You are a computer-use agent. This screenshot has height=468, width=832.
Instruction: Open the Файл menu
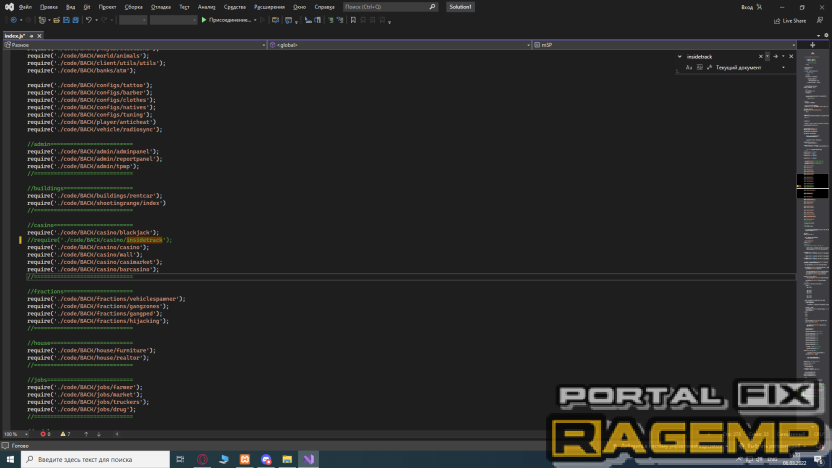tap(25, 7)
